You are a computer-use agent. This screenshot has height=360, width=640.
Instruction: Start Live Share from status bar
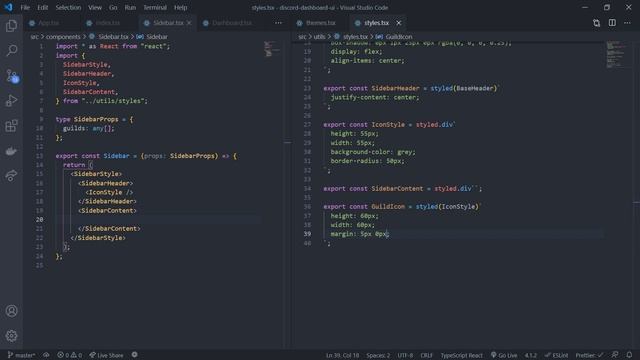click(x=106, y=355)
